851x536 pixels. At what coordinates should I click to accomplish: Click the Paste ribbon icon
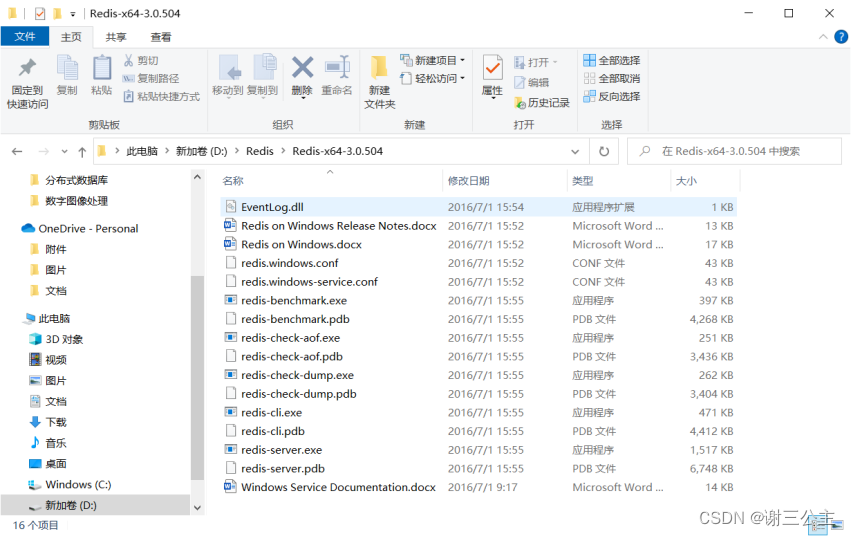point(101,75)
